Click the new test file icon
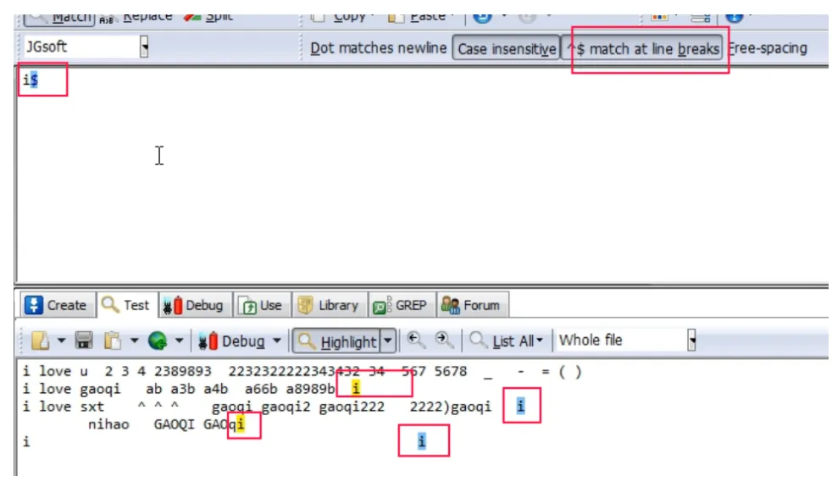 point(41,341)
